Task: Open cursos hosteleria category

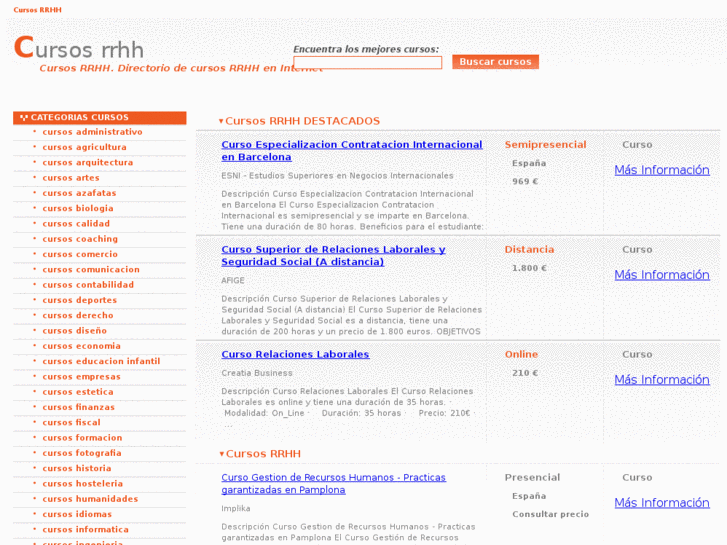Action: coord(83,484)
